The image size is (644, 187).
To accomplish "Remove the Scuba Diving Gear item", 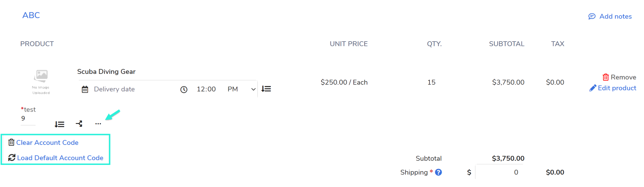I will (x=619, y=77).
